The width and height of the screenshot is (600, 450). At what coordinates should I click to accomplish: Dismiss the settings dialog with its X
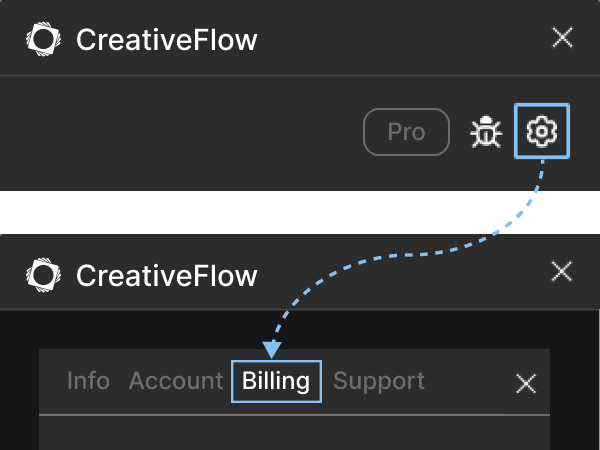tap(525, 383)
